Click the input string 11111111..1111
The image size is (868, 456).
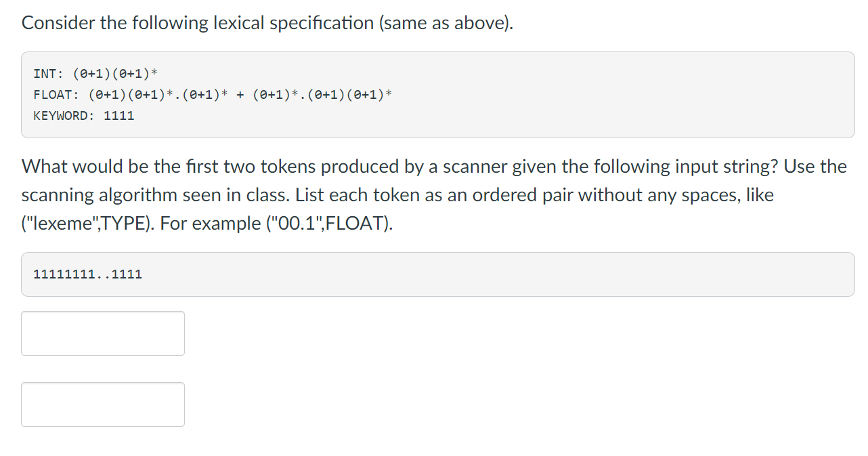click(x=88, y=274)
